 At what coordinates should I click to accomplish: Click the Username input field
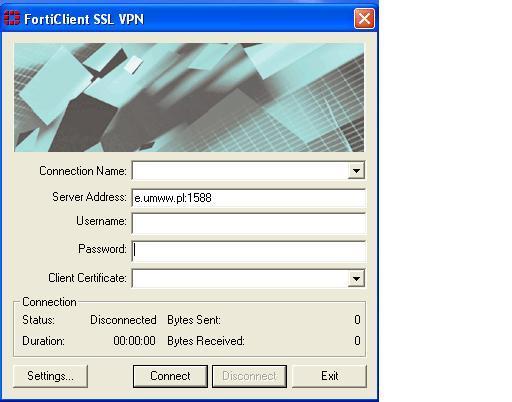(249, 223)
